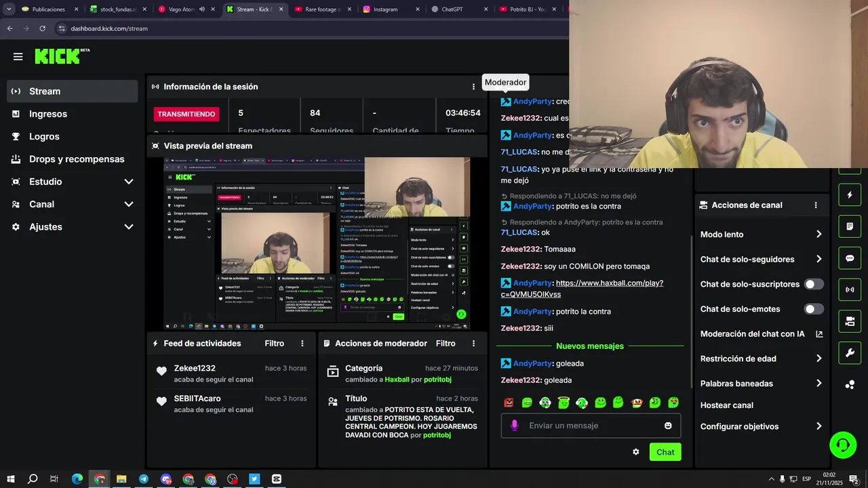Click Filtro in Feed de actividades

tap(275, 344)
